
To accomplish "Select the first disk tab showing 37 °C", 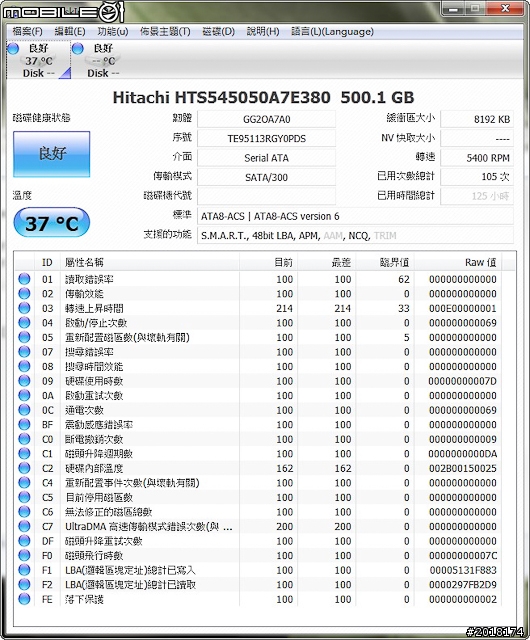I will tap(39, 60).
